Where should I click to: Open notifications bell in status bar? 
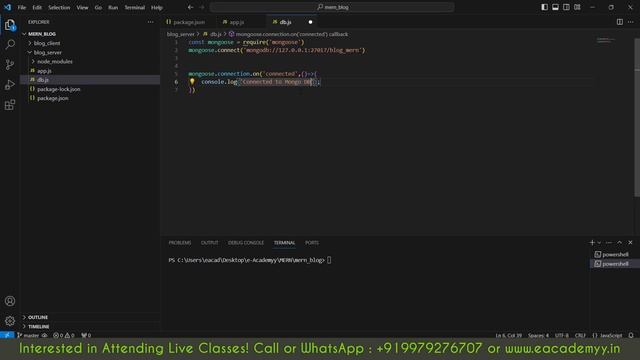(631, 336)
